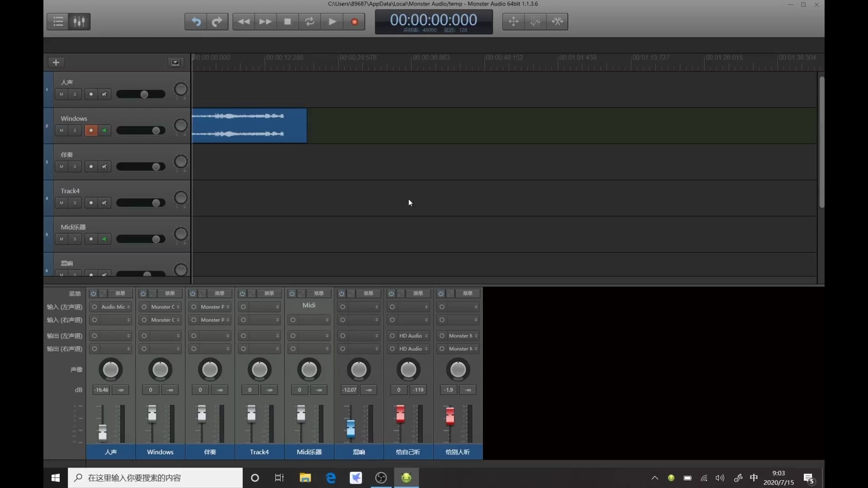The height and width of the screenshot is (488, 868).
Task: Toggle power on the 人声 mixer channel
Action: click(x=94, y=294)
